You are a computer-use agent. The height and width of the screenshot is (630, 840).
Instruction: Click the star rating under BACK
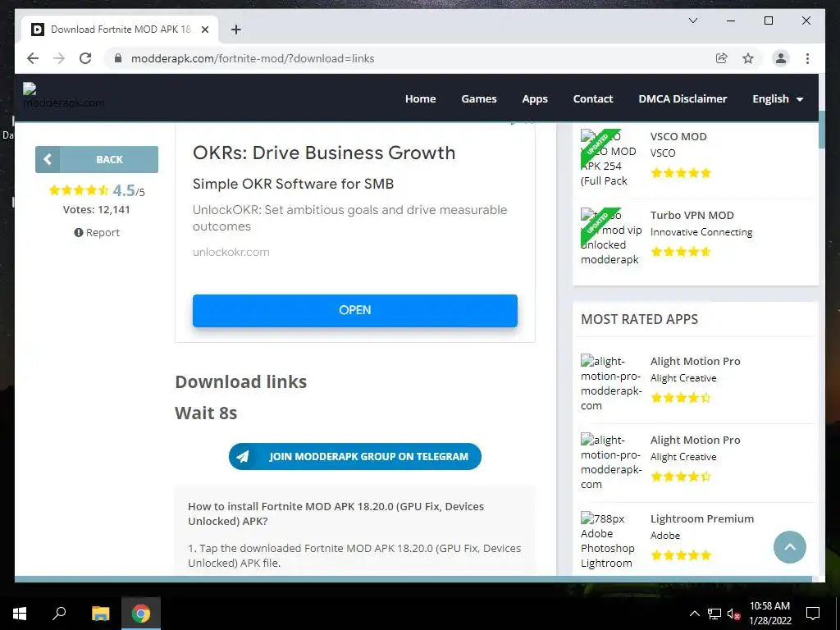click(x=79, y=190)
